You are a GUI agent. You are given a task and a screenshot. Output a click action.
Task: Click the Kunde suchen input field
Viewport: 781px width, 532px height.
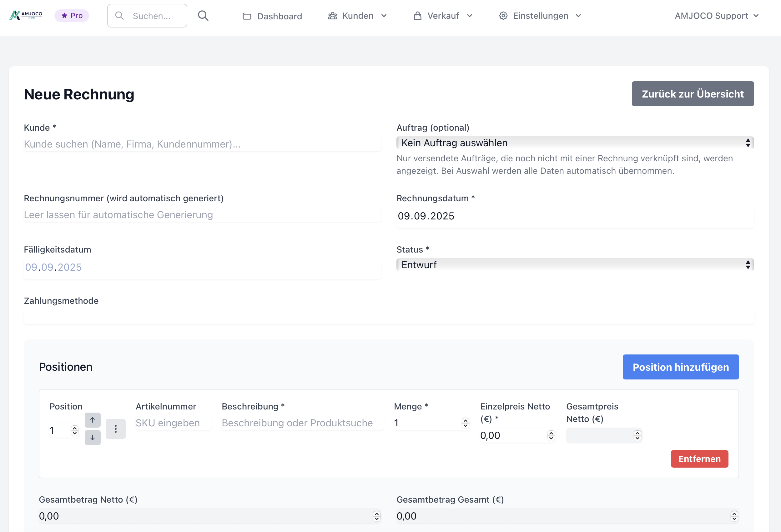[202, 144]
